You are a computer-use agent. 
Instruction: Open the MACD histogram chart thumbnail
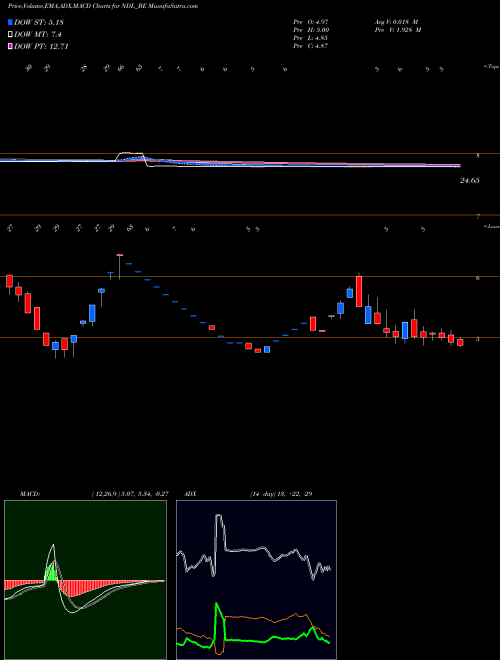click(85, 580)
